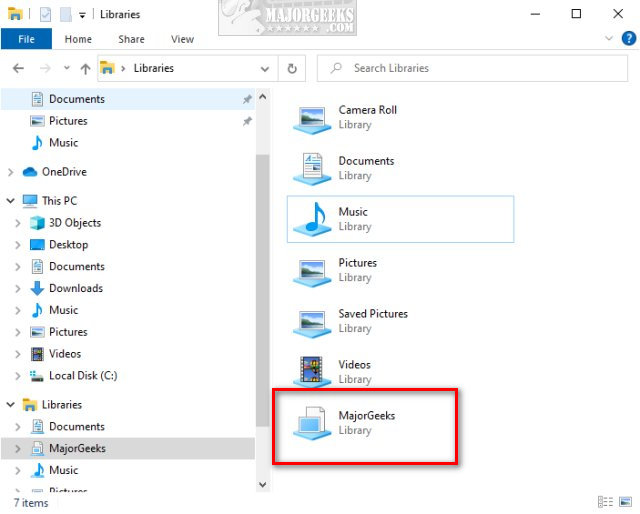640x514 pixels.
Task: Collapse the This PC tree node
Action: click(11, 201)
